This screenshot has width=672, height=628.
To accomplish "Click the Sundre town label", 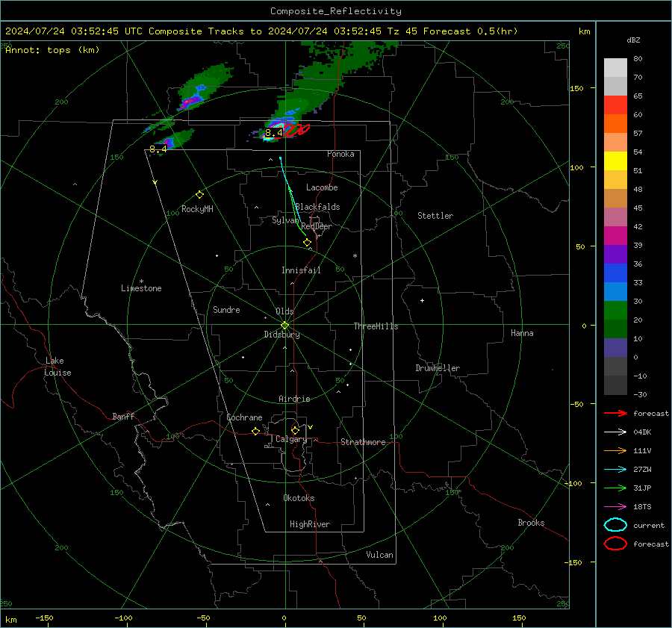I will point(226,309).
